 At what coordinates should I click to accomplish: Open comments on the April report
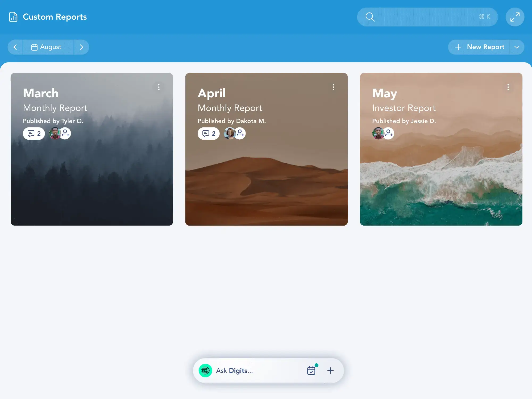point(209,133)
